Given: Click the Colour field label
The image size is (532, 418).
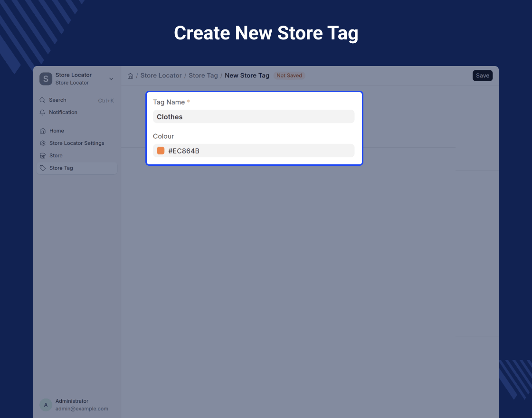Looking at the screenshot, I should pyautogui.click(x=163, y=136).
